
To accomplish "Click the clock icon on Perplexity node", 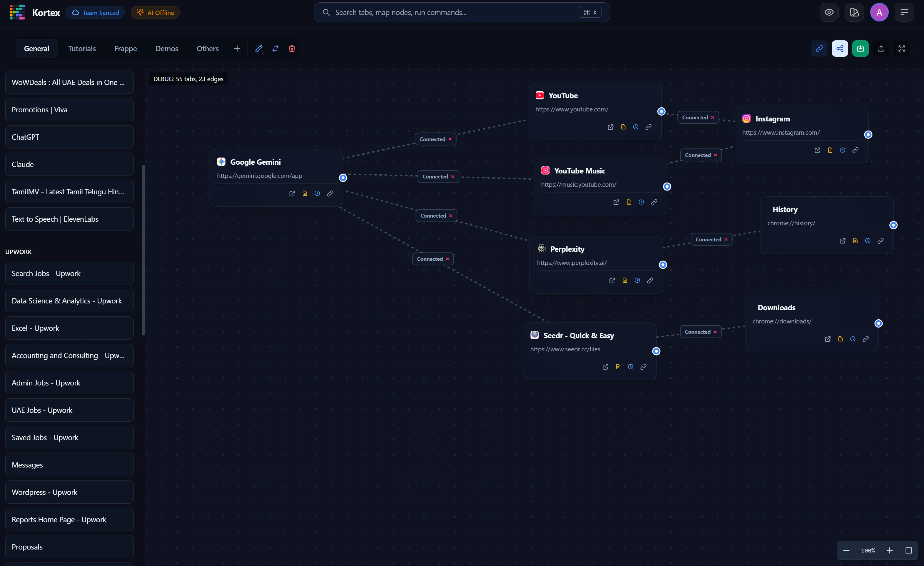I will [x=637, y=280].
